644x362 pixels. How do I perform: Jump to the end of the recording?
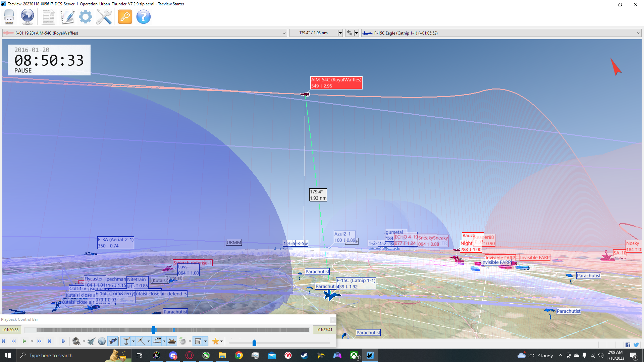coord(50,341)
